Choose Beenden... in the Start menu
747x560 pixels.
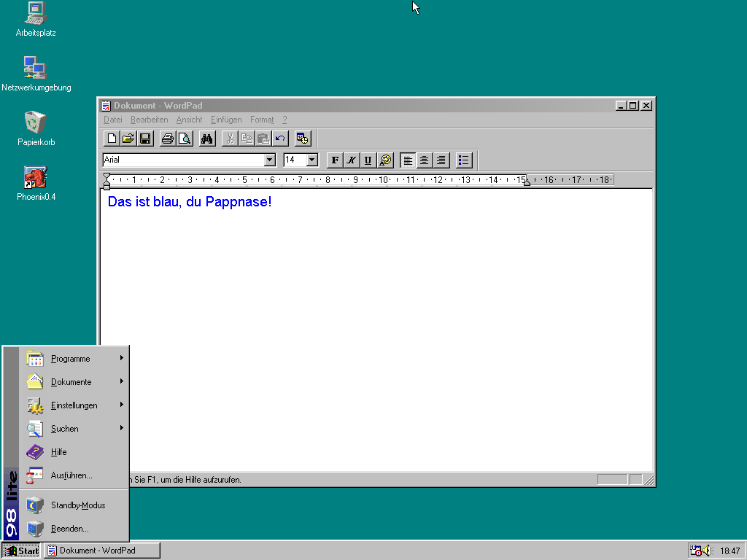74,529
